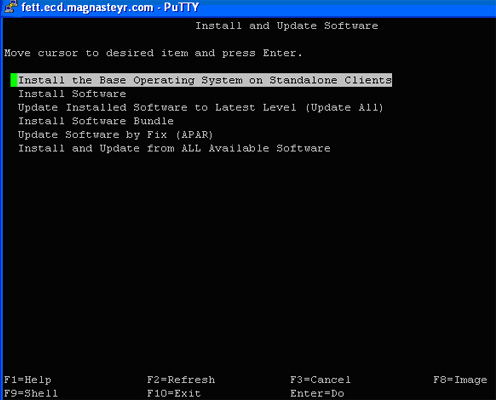The image size is (496, 400).
Task: Click the Install and Update Software heading
Action: pos(287,26)
